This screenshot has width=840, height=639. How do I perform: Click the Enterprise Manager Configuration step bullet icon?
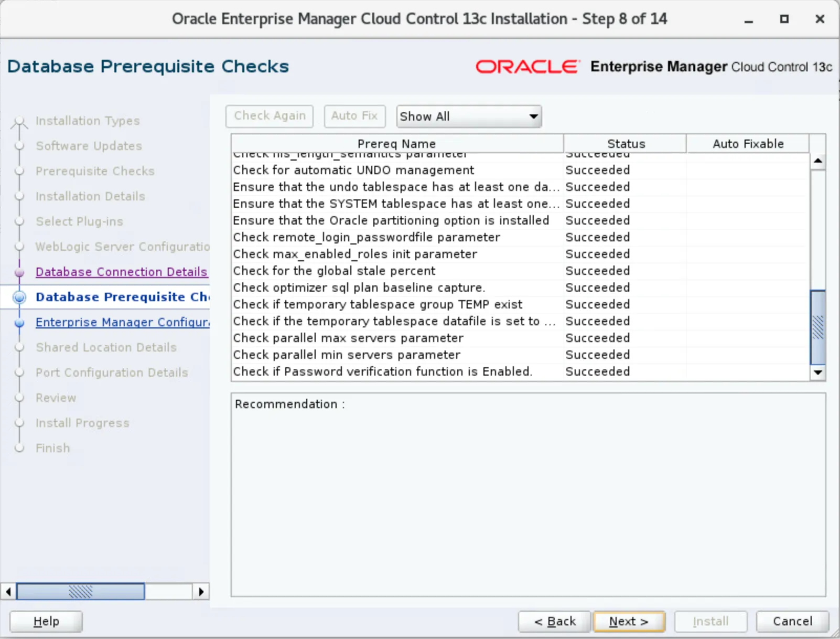pyautogui.click(x=19, y=323)
